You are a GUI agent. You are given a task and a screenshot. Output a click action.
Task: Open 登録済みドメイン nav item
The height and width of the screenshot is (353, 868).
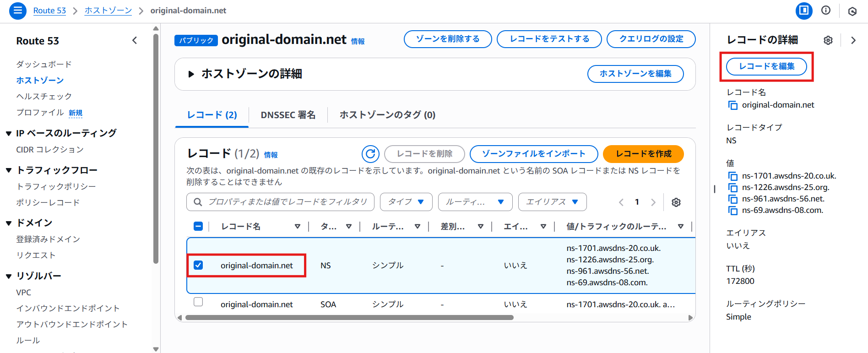[x=48, y=239]
